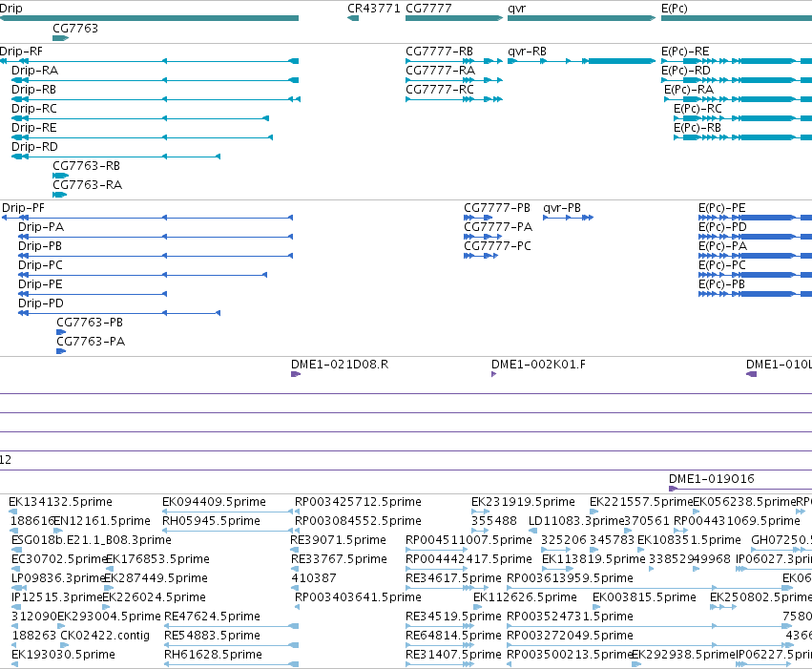Select the ESG018b.E21.1_B08.3prime EST label

(x=92, y=540)
